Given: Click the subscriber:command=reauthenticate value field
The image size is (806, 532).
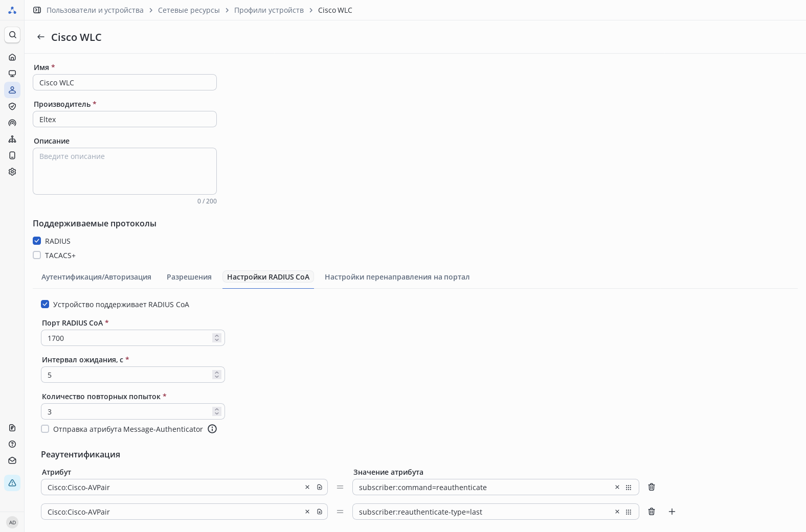Looking at the screenshot, I should click(496, 487).
